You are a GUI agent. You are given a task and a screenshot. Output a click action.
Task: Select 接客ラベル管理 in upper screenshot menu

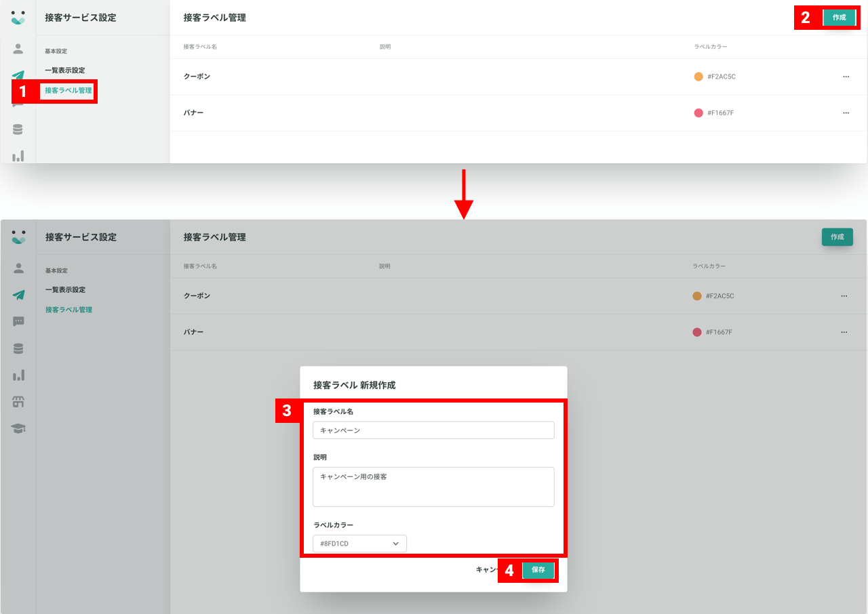pos(68,90)
